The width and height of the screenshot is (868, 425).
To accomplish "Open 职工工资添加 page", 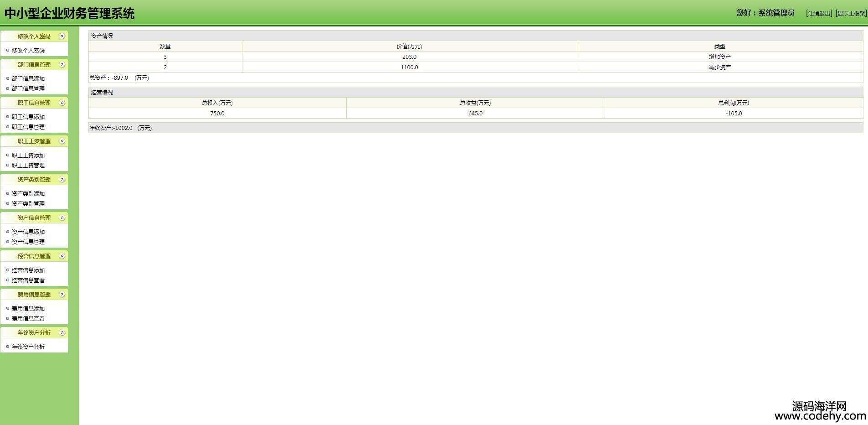I will pos(28,155).
